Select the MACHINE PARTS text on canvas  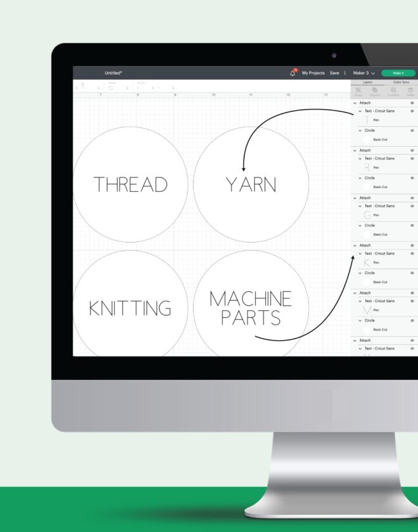251,308
